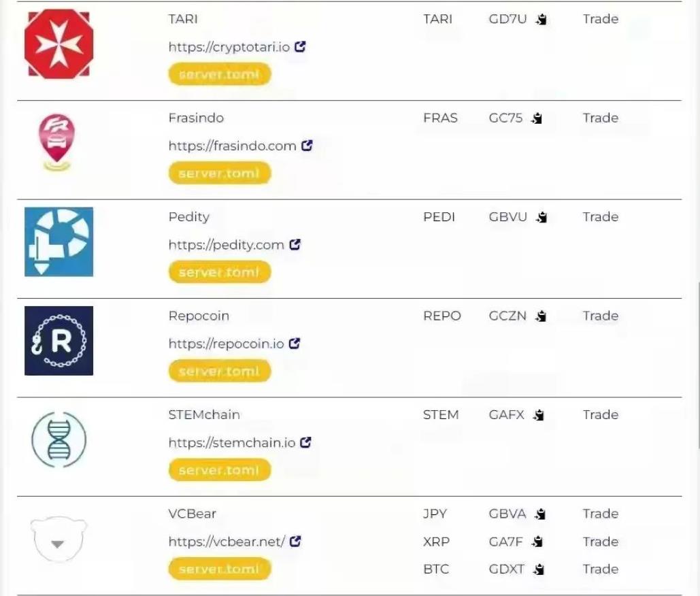Screen dimensions: 700x596
Task: Copy the PEDI issuer address GBVU
Action: tap(541, 217)
